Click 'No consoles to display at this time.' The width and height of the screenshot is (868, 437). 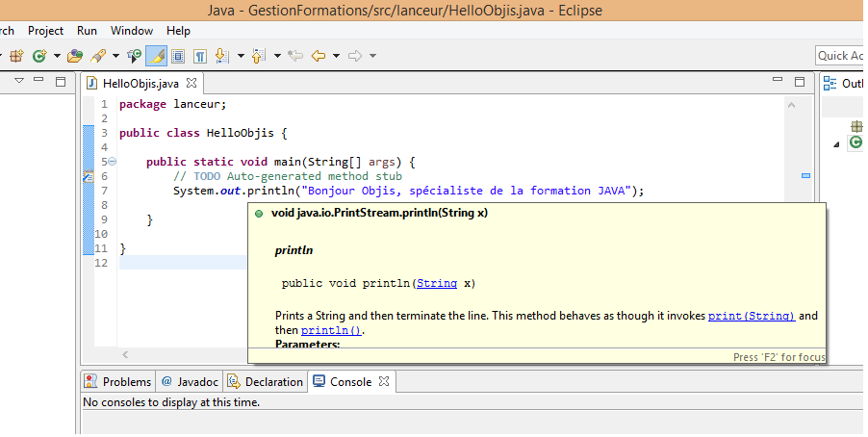tap(171, 402)
